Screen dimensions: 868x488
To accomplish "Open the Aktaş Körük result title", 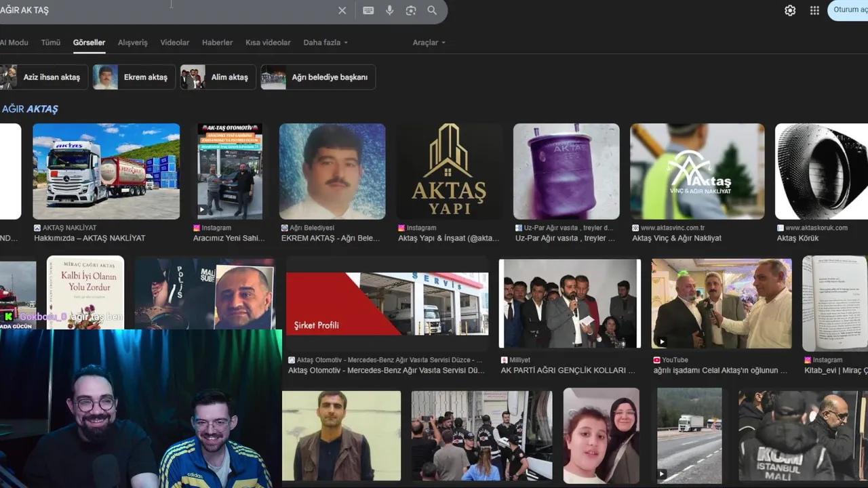I will [x=797, y=238].
